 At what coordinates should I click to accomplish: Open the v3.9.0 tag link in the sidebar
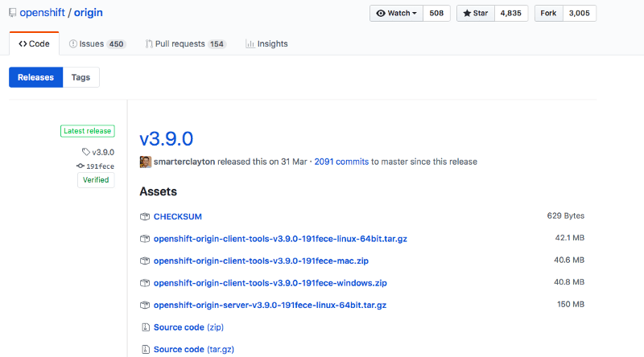[x=103, y=152]
